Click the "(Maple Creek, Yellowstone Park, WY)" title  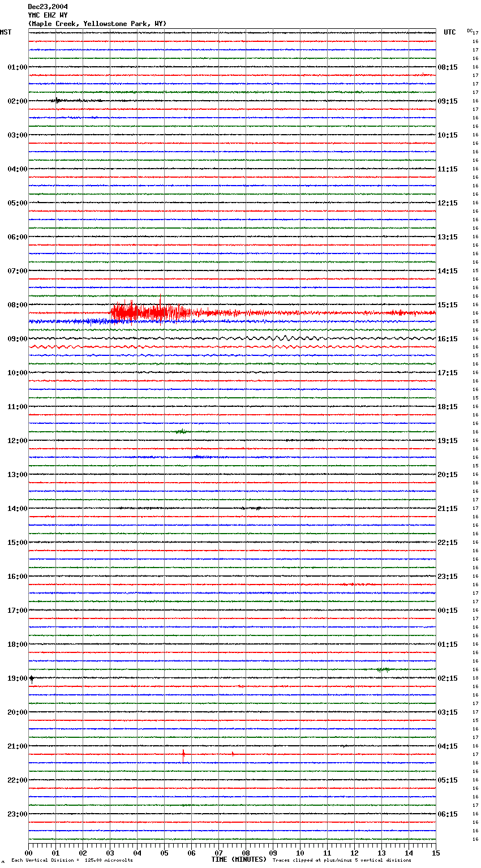[x=97, y=24]
